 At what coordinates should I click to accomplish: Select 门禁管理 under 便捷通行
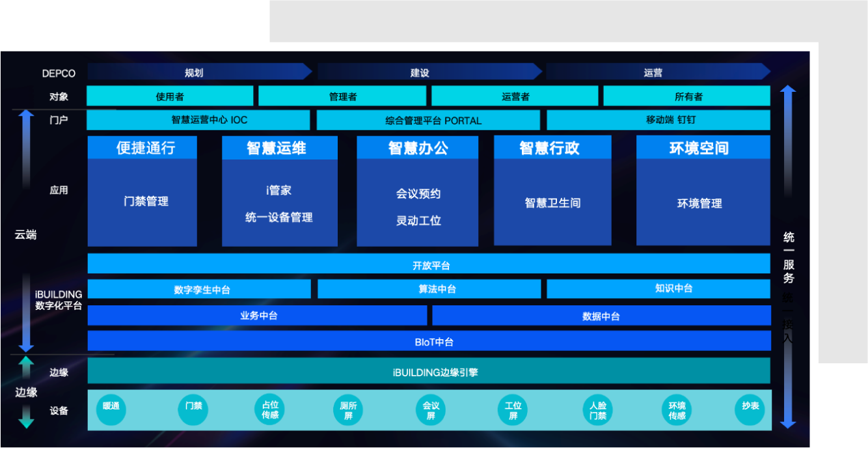[x=146, y=201]
